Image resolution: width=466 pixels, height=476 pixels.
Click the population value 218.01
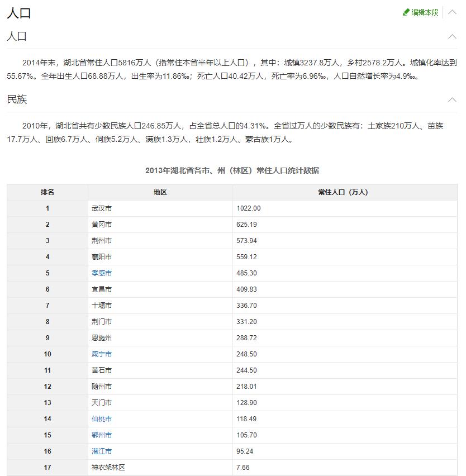246,387
